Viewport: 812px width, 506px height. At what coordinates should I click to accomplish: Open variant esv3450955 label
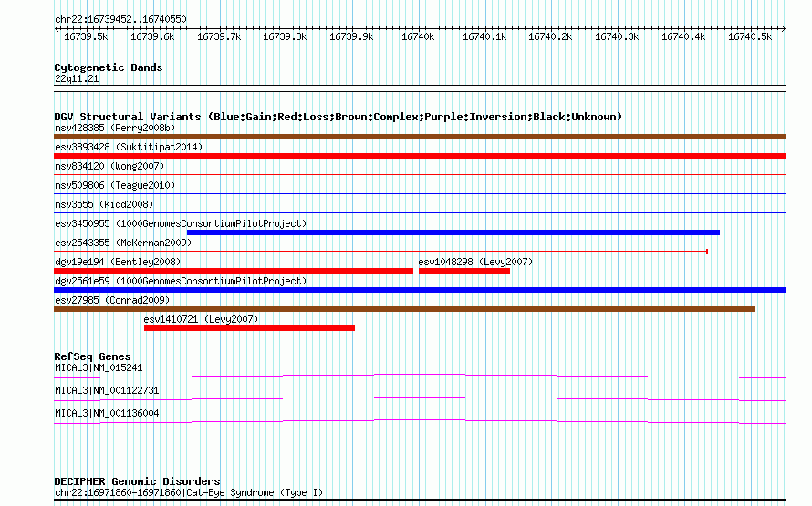(x=181, y=223)
